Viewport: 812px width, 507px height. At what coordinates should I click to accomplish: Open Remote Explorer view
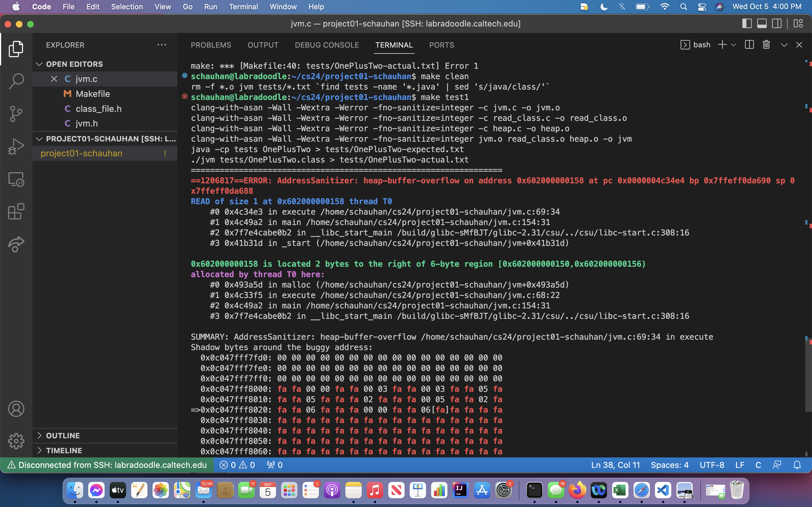click(16, 179)
